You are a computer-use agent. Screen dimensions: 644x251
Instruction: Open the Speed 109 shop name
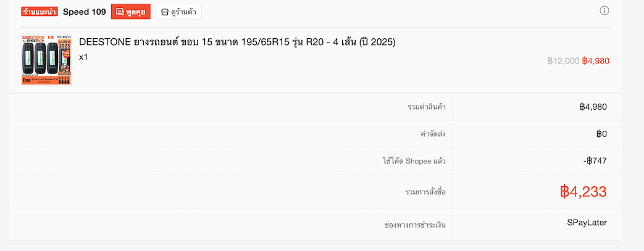tap(84, 12)
